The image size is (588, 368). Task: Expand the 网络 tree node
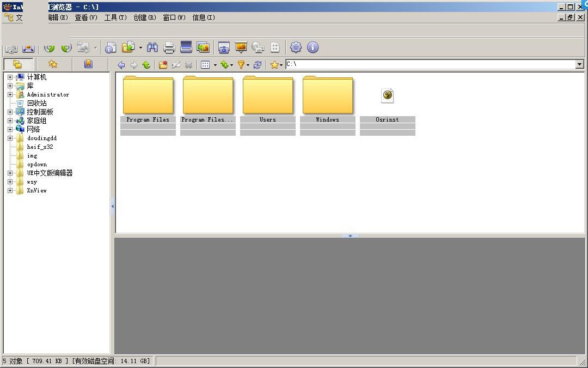[x=10, y=130]
